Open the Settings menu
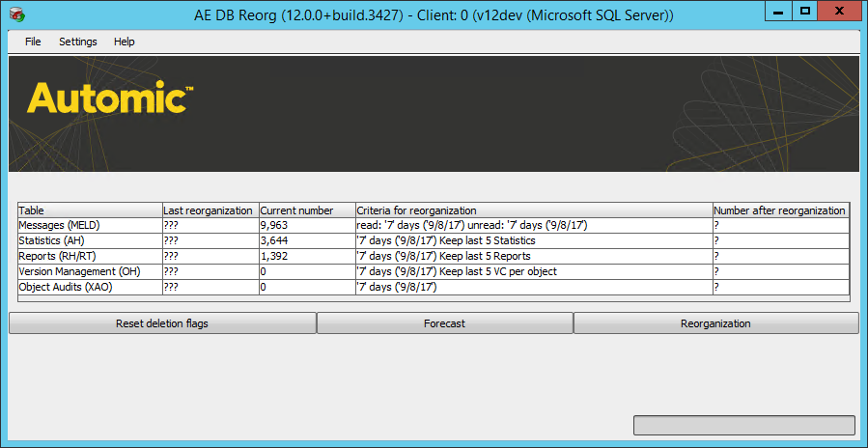868x448 pixels. coord(78,42)
